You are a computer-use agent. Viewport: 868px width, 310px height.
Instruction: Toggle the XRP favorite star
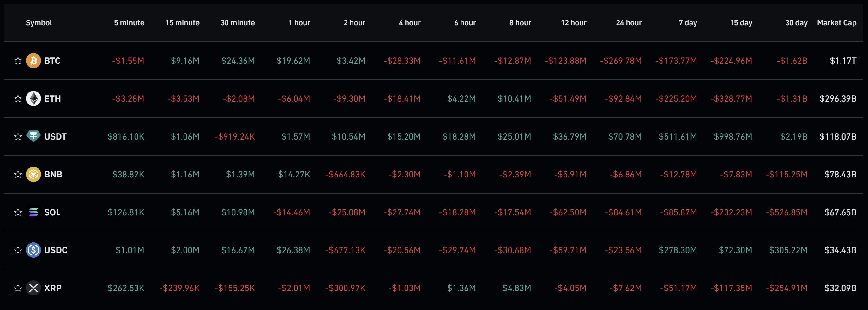[x=18, y=288]
